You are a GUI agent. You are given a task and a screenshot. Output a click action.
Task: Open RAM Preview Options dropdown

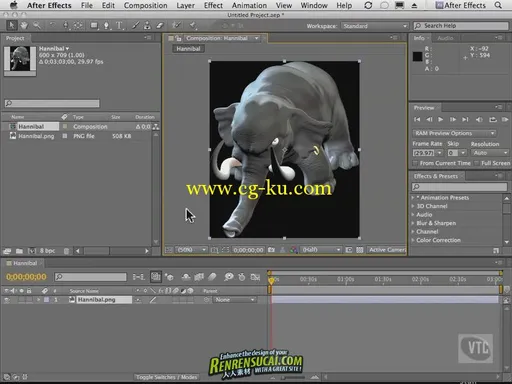454,133
